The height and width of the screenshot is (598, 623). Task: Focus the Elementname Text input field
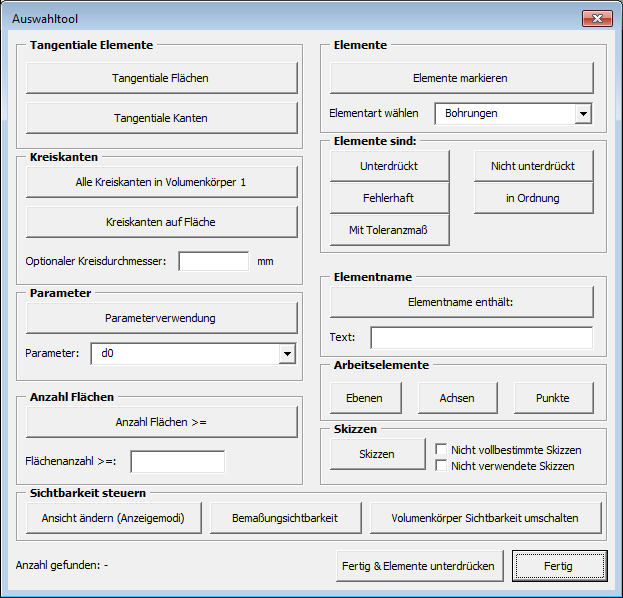482,338
